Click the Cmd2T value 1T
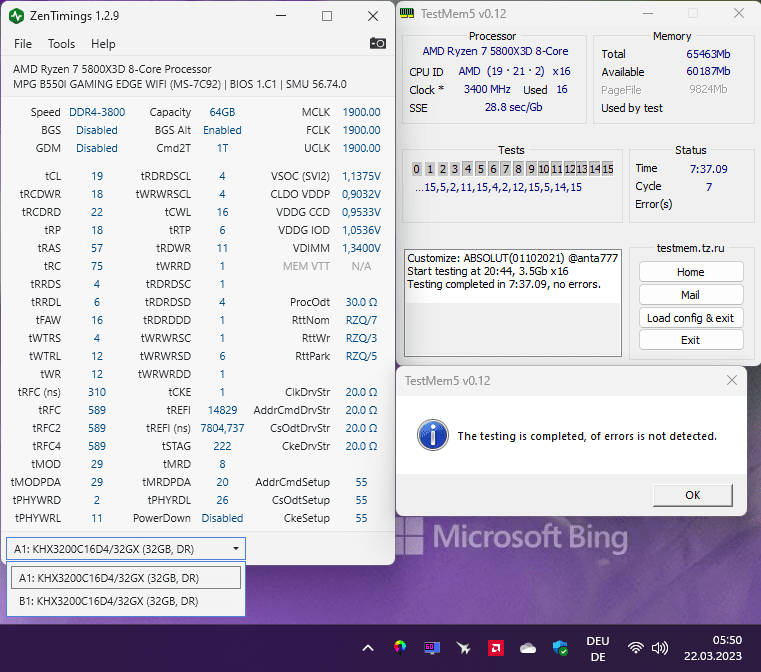Image resolution: width=761 pixels, height=672 pixels. point(222,148)
